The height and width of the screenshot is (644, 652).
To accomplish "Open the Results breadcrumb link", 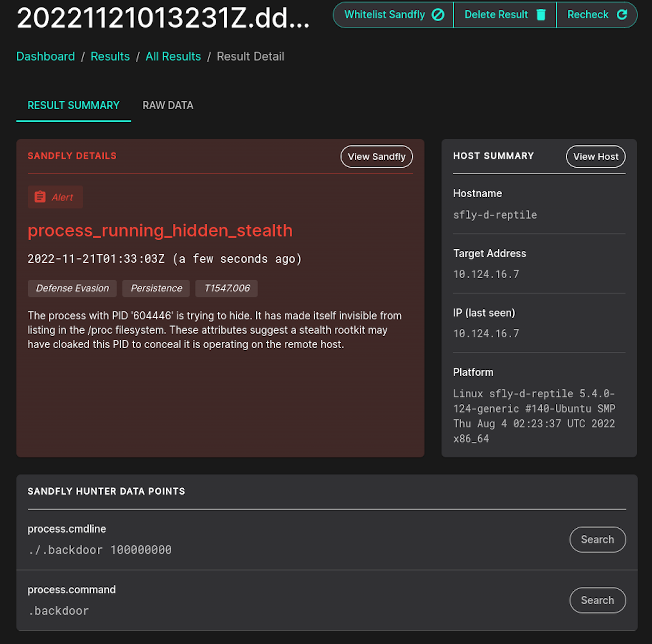I will (110, 56).
